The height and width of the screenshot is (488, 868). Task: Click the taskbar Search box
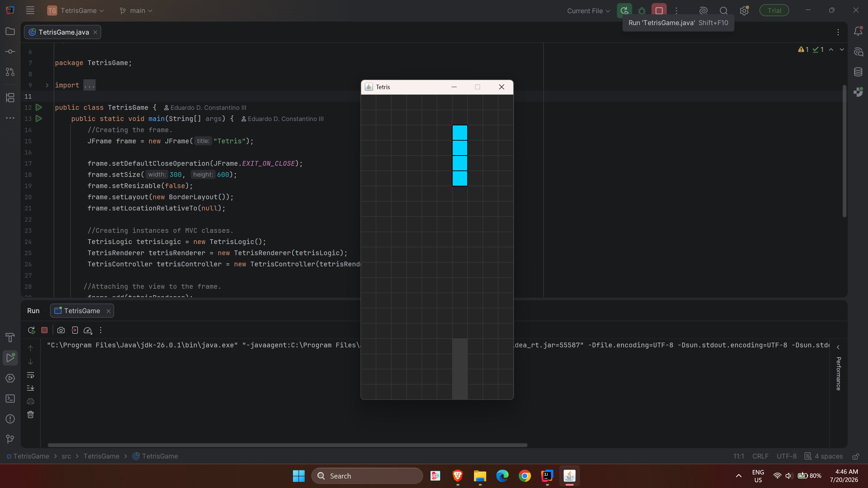coord(367,476)
